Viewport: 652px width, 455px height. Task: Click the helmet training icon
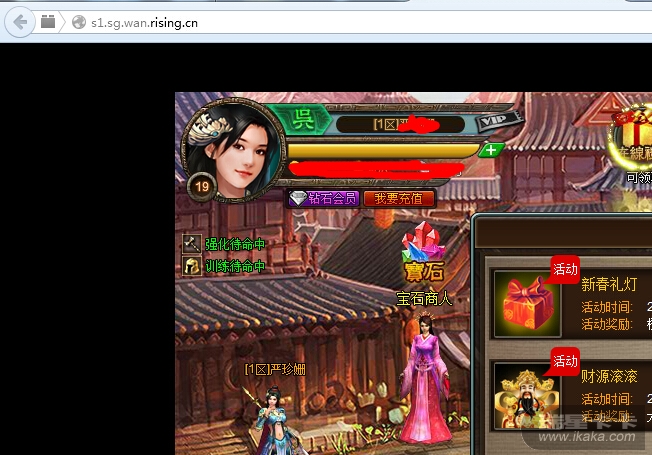[x=192, y=266]
